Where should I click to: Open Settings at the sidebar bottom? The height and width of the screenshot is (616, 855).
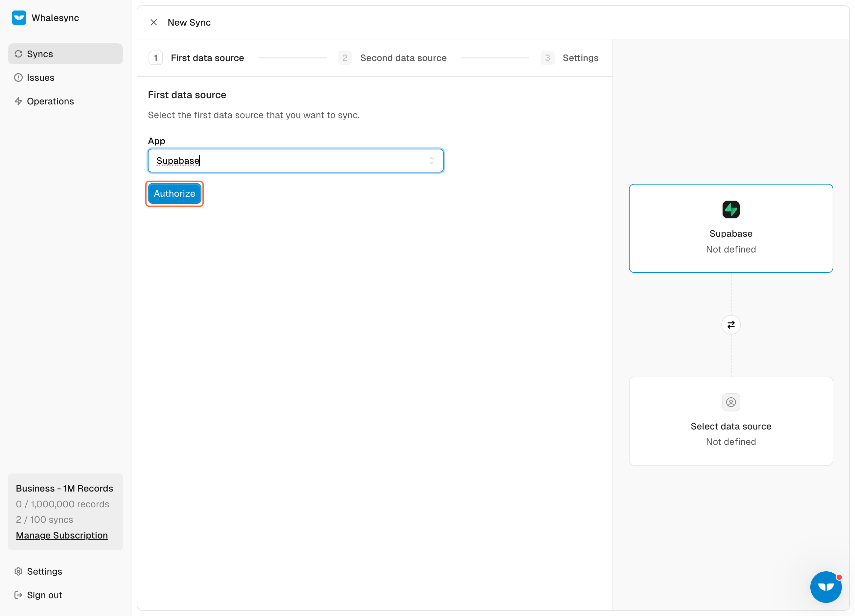click(x=65, y=572)
